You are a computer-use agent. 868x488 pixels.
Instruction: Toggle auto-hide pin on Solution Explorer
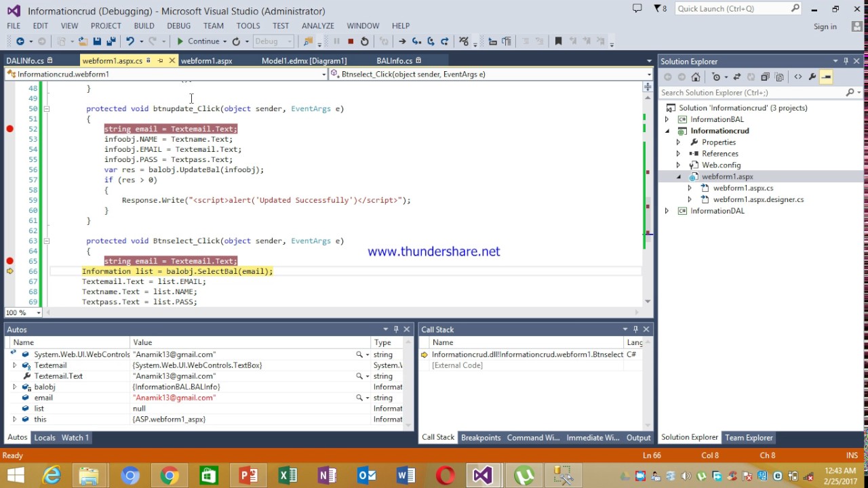click(846, 61)
